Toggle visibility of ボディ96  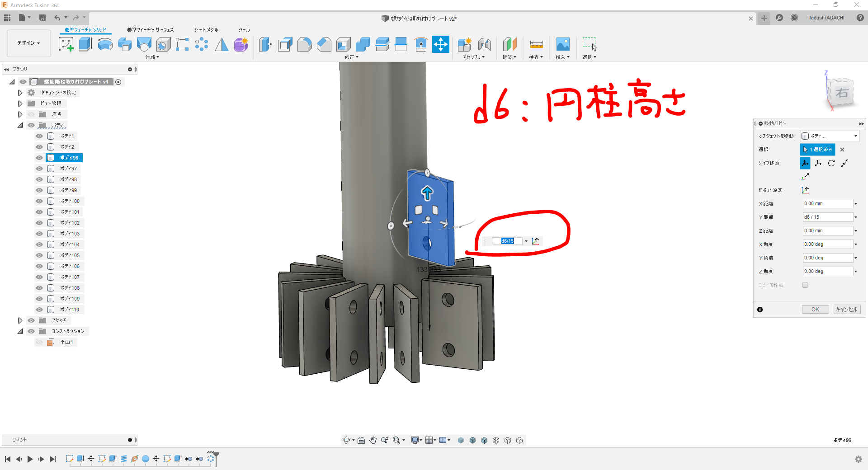click(39, 158)
